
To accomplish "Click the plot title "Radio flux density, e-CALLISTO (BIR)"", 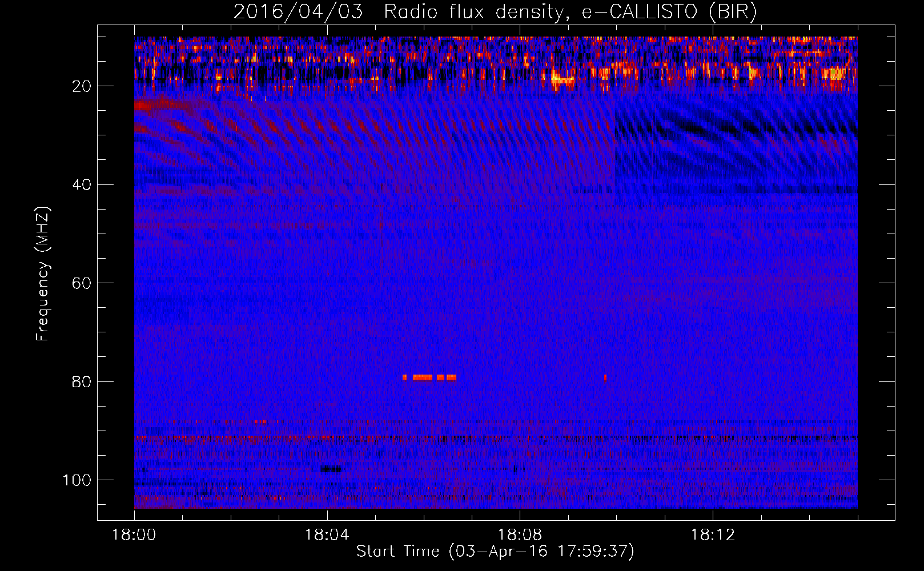I will click(x=571, y=11).
